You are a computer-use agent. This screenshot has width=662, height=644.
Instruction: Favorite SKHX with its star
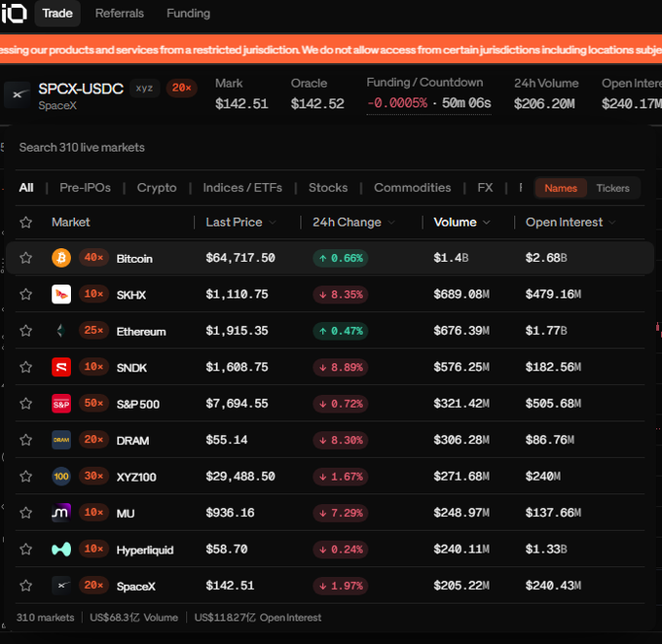tap(25, 294)
